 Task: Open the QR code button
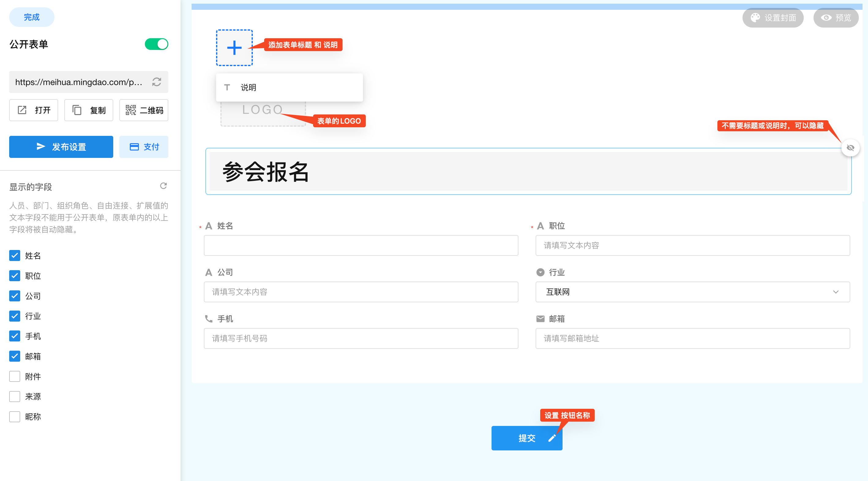pyautogui.click(x=144, y=110)
